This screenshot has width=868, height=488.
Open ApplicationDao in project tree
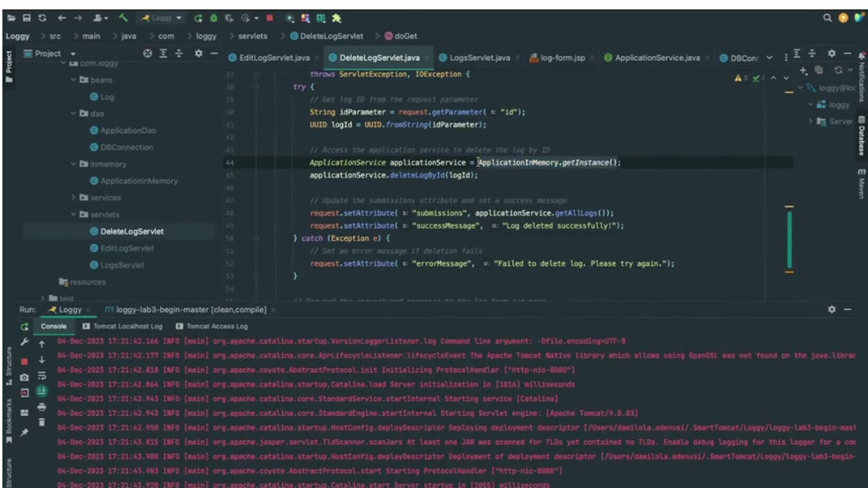pos(123,130)
